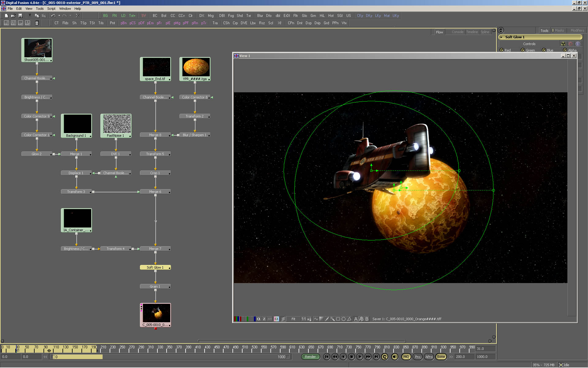Select the first view layout icon
The height and width of the screenshot is (368, 588).
pos(6,23)
